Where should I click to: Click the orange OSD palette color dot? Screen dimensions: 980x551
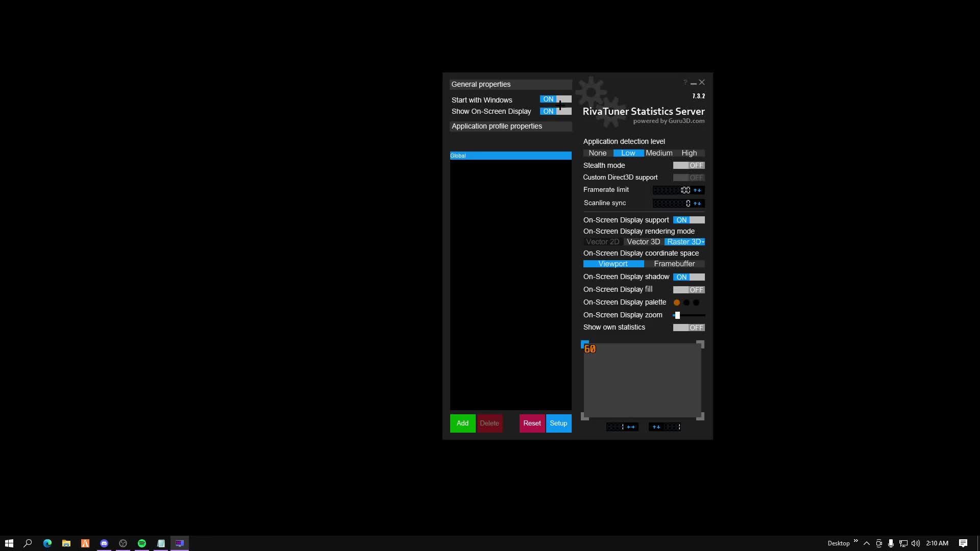pyautogui.click(x=677, y=303)
